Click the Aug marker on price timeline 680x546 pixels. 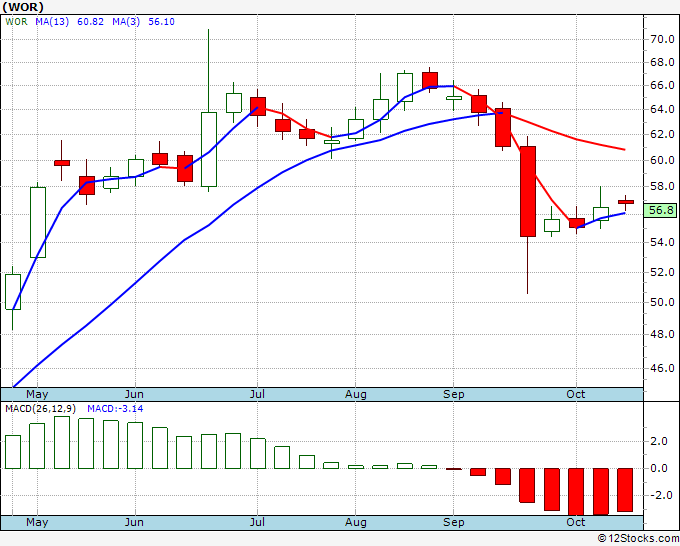(x=356, y=394)
